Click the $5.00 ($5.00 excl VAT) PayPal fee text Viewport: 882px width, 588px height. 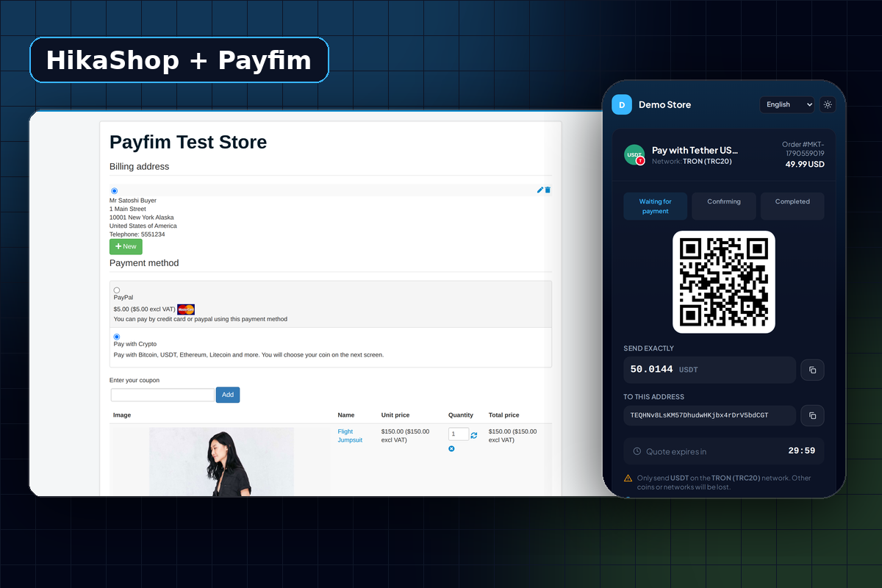tap(145, 309)
